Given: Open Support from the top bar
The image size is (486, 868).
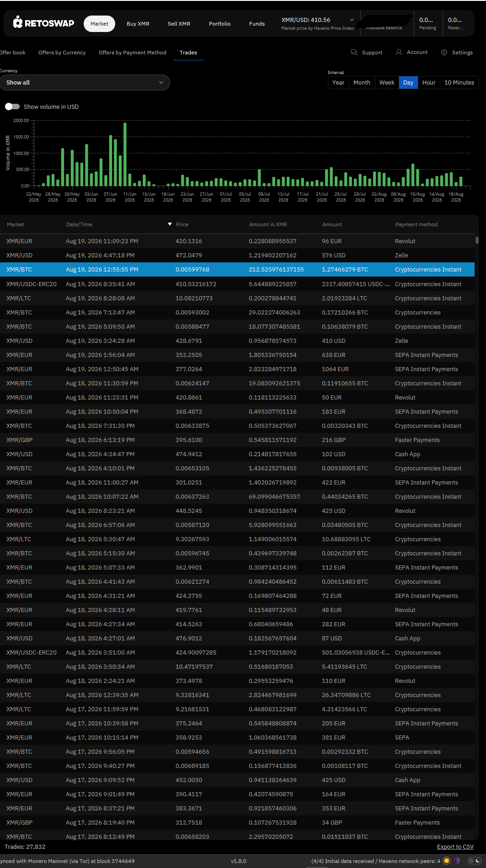Looking at the screenshot, I should (367, 53).
